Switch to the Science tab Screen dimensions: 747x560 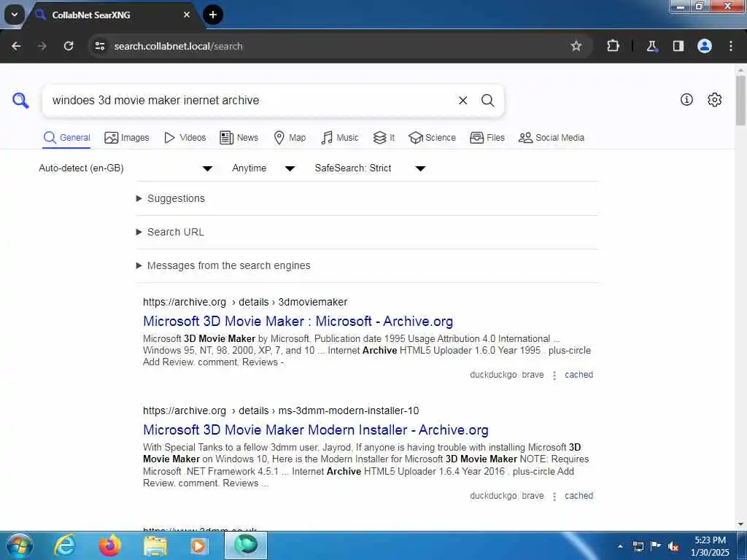[x=432, y=138]
